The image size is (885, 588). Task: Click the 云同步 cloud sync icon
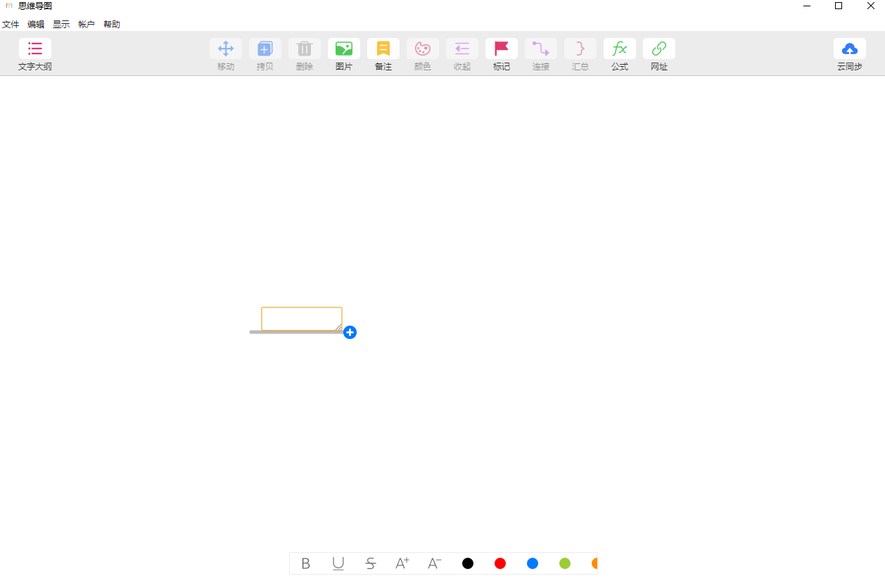[850, 49]
